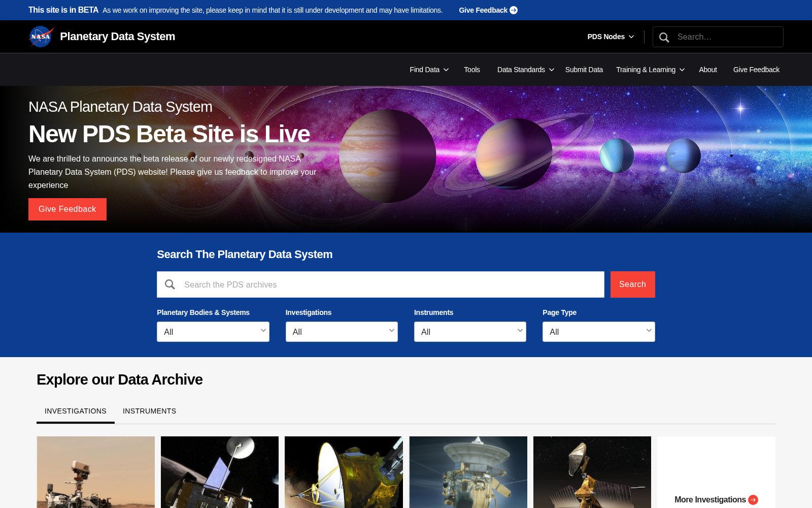Open the PDS Nodes dropdown

pos(611,37)
